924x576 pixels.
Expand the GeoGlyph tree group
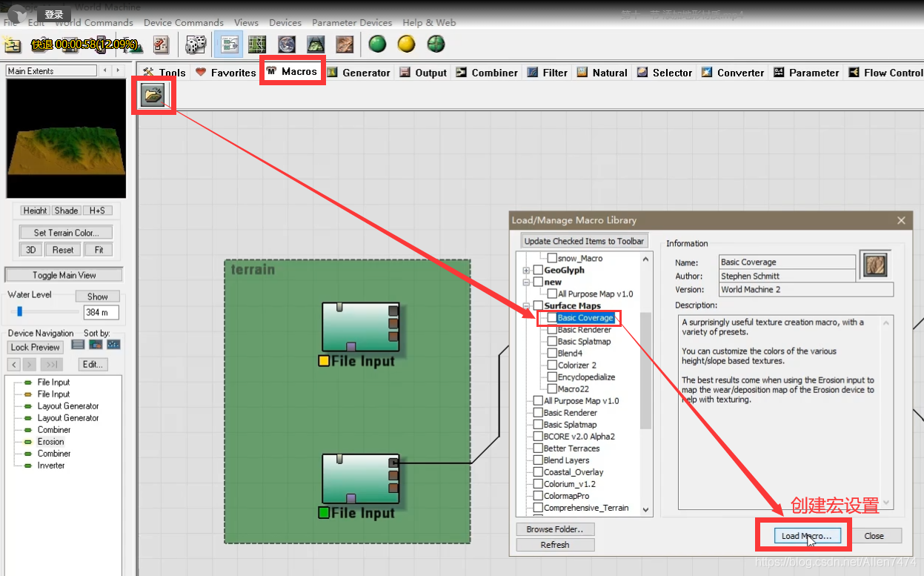526,271
